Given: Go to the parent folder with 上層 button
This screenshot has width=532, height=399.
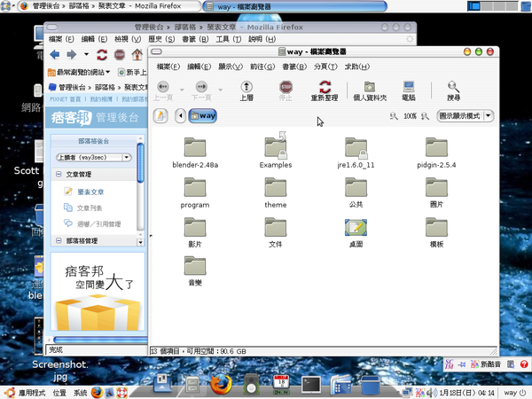Looking at the screenshot, I should pyautogui.click(x=246, y=91).
